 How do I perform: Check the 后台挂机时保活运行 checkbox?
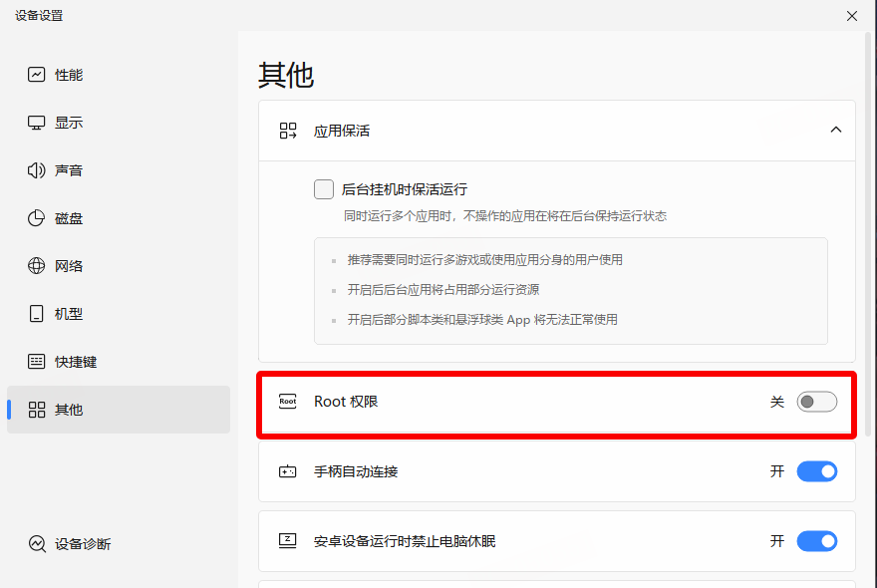[324, 189]
